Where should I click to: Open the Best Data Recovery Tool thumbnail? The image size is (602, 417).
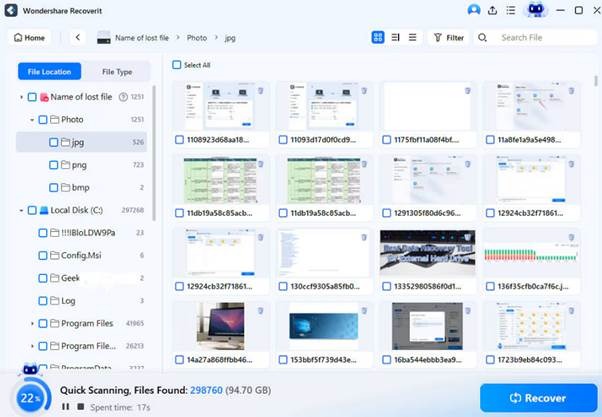[x=427, y=253]
